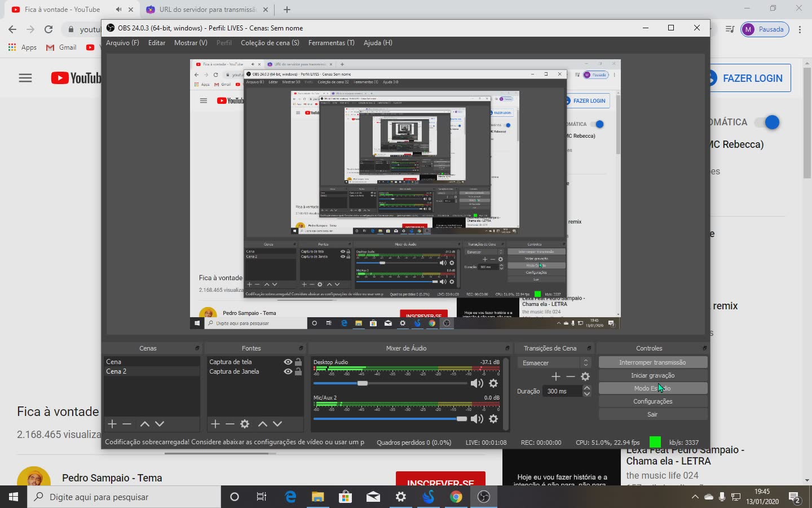Hide Captura de tela source with eye
The height and width of the screenshot is (508, 812).
tap(288, 362)
